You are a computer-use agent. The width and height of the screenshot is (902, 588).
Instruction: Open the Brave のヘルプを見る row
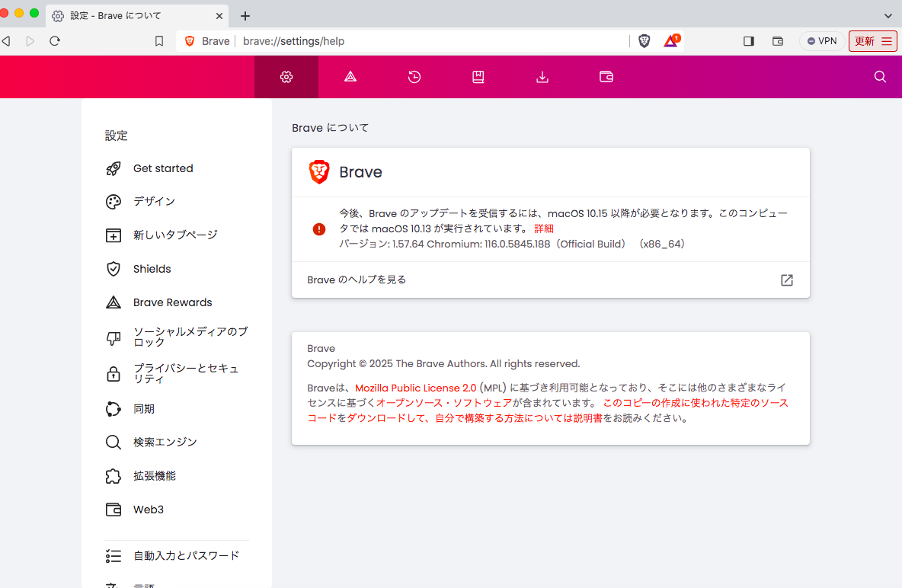(x=551, y=280)
